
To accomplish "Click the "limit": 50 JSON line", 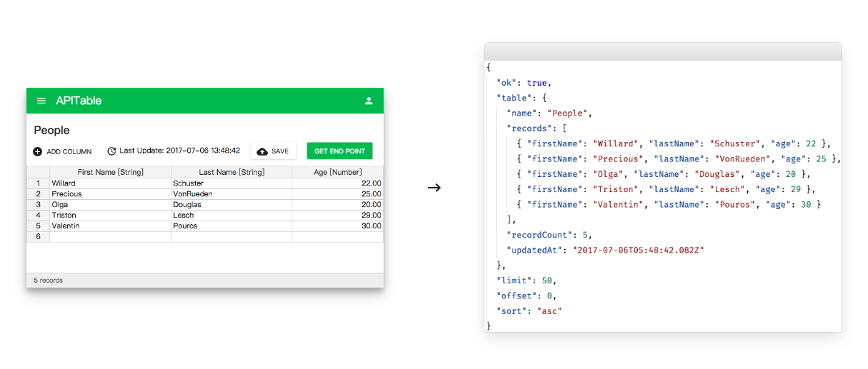I will point(527,280).
